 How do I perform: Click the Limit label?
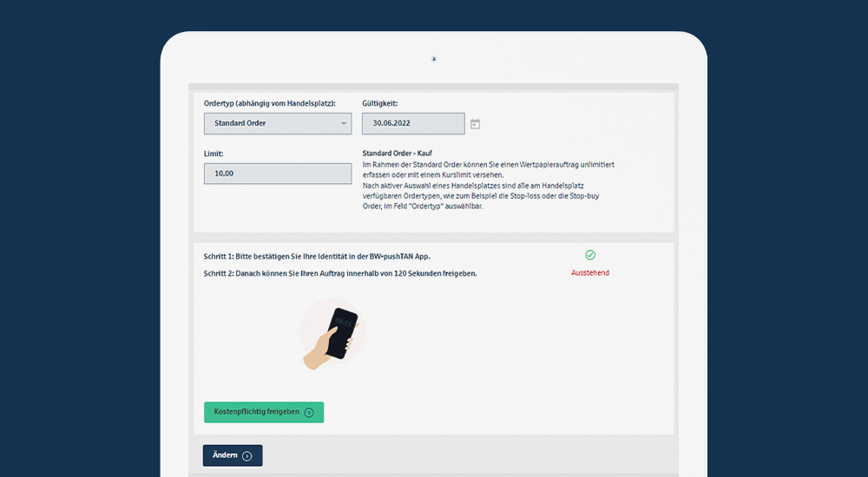tap(214, 154)
